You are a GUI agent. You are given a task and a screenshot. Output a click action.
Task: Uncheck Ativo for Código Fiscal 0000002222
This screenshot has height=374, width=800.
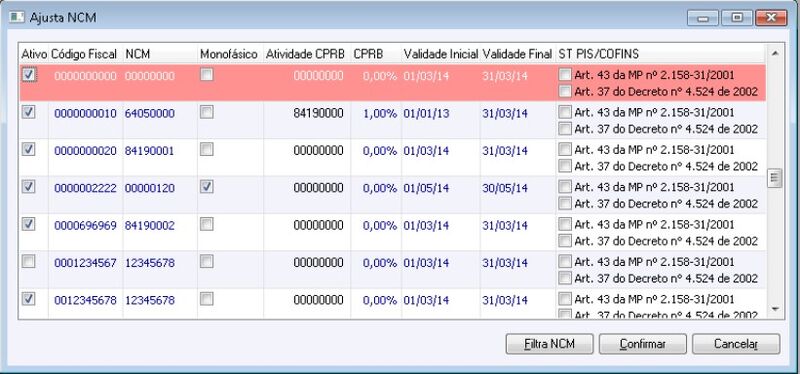pyautogui.click(x=29, y=187)
